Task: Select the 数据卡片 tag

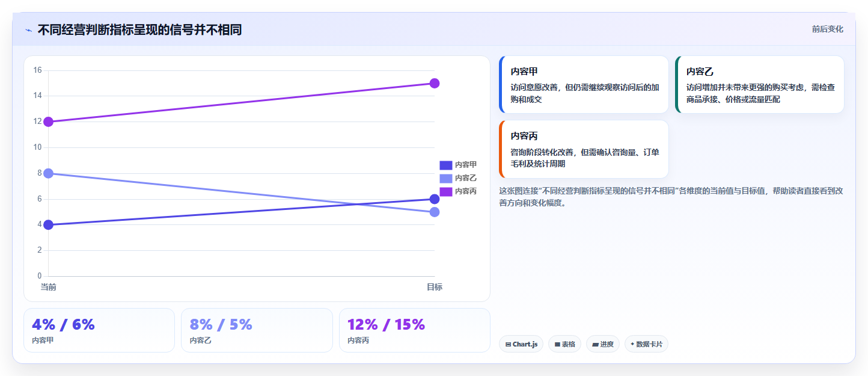Action: [646, 344]
